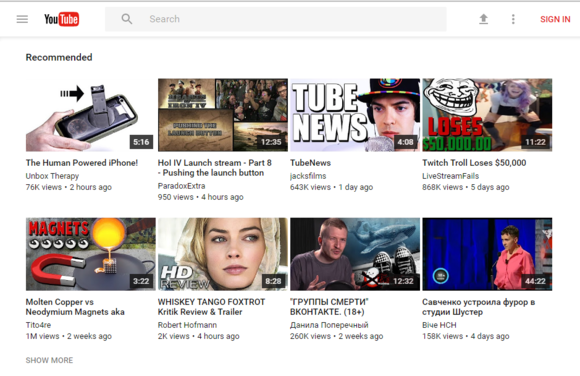This screenshot has height=376, width=580.
Task: Click the SIGN IN button
Action: click(555, 19)
